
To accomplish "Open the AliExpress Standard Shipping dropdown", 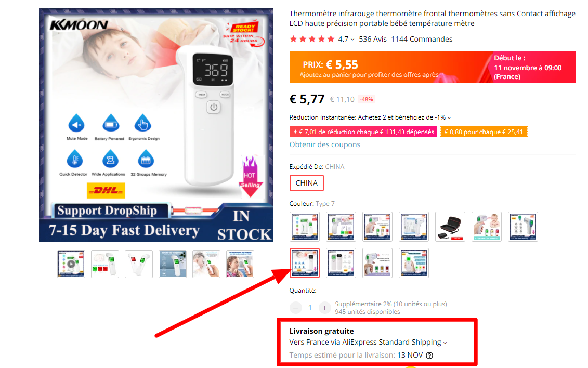I will pyautogui.click(x=445, y=343).
